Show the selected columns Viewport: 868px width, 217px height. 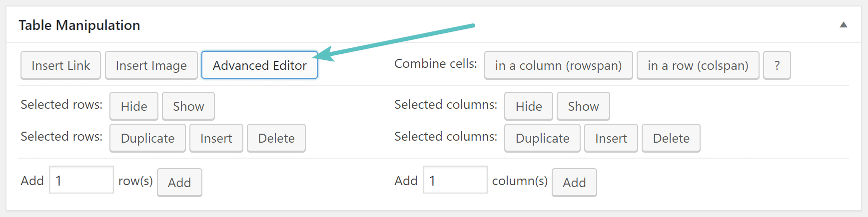(583, 106)
